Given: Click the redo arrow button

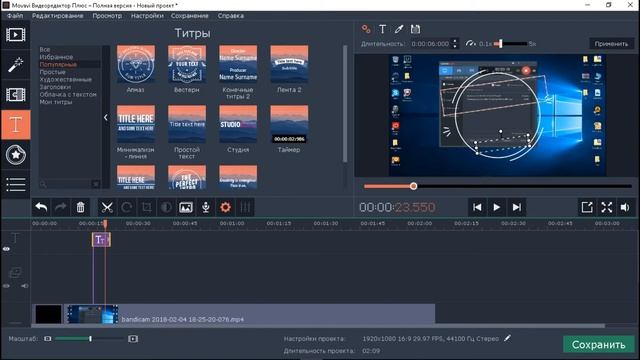Looking at the screenshot, I should tap(60, 207).
